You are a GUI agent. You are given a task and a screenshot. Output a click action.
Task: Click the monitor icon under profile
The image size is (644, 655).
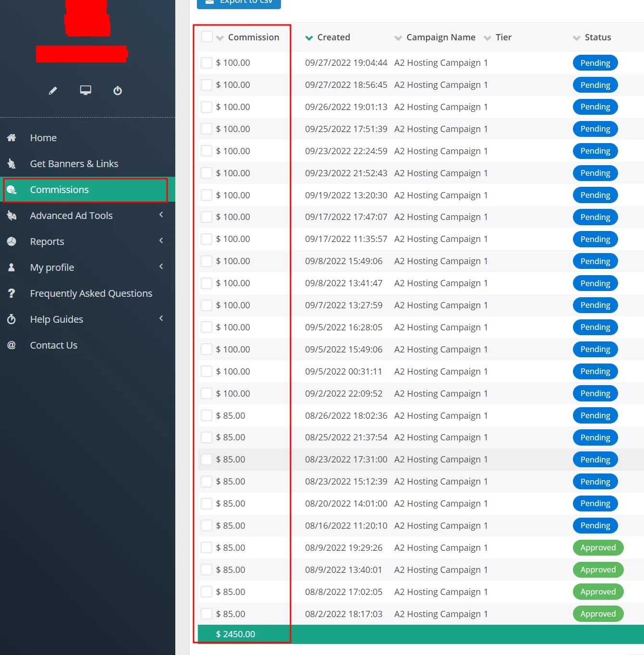85,90
